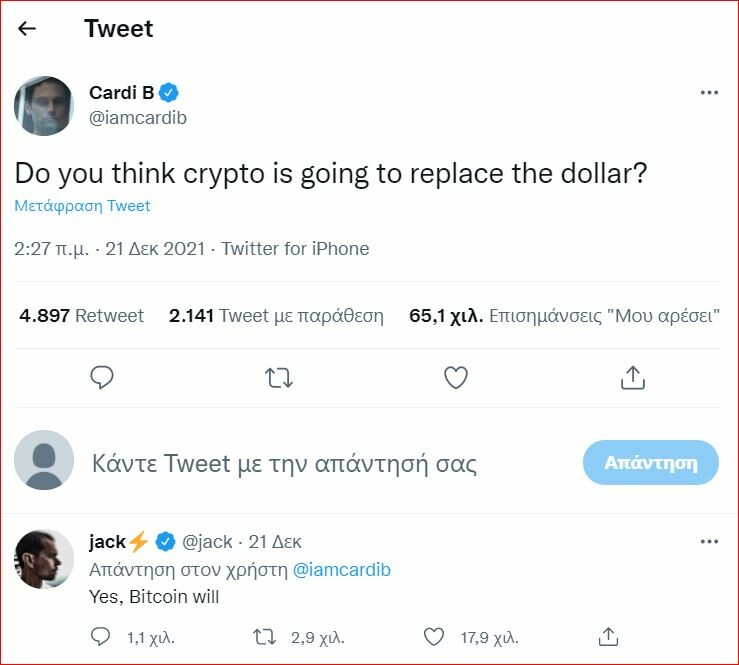Open the more options menu on the main tweet
This screenshot has width=739, height=665.
709,93
